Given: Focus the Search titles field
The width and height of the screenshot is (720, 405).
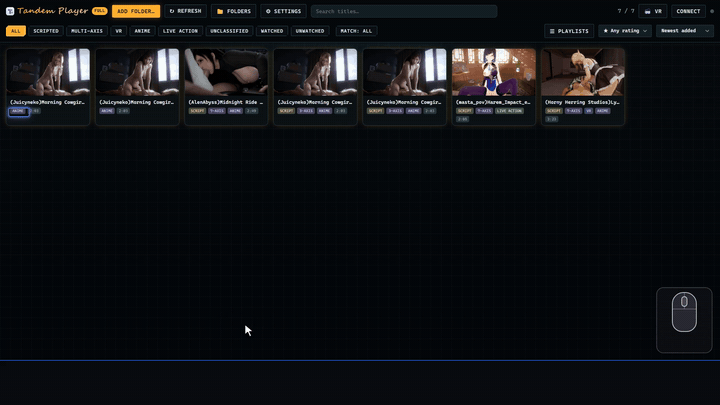Looking at the screenshot, I should (x=404, y=11).
